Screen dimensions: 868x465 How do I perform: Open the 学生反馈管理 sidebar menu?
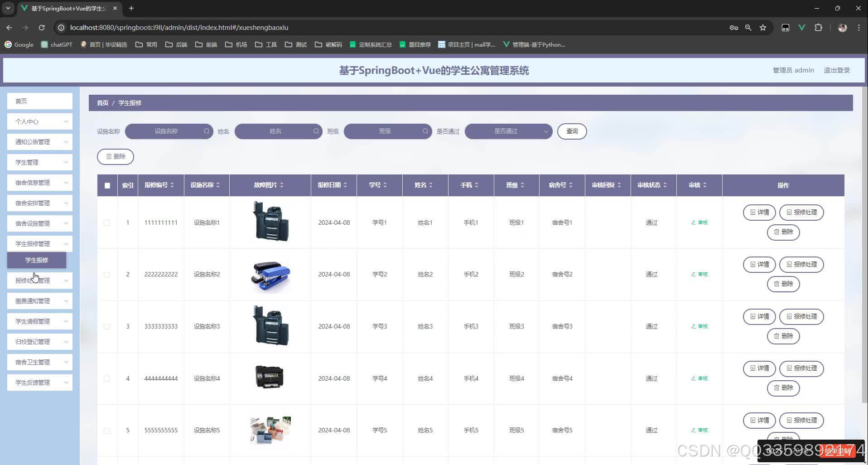[40, 383]
